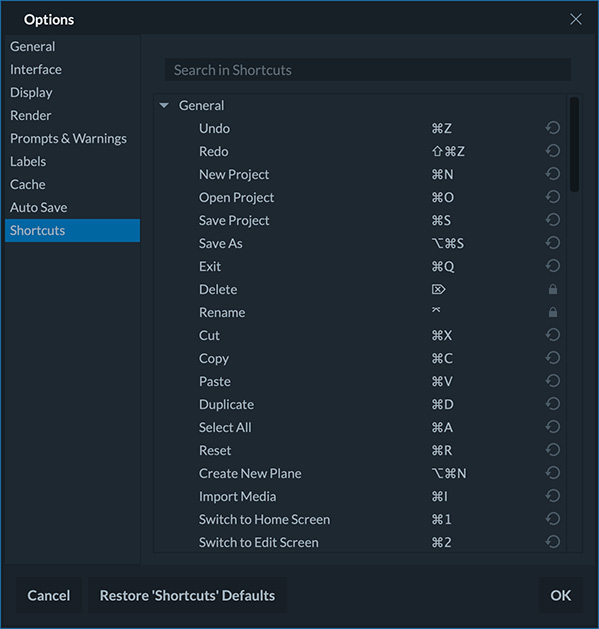Collapse the General shortcuts group
Image resolution: width=599 pixels, height=629 pixels.
coord(164,106)
